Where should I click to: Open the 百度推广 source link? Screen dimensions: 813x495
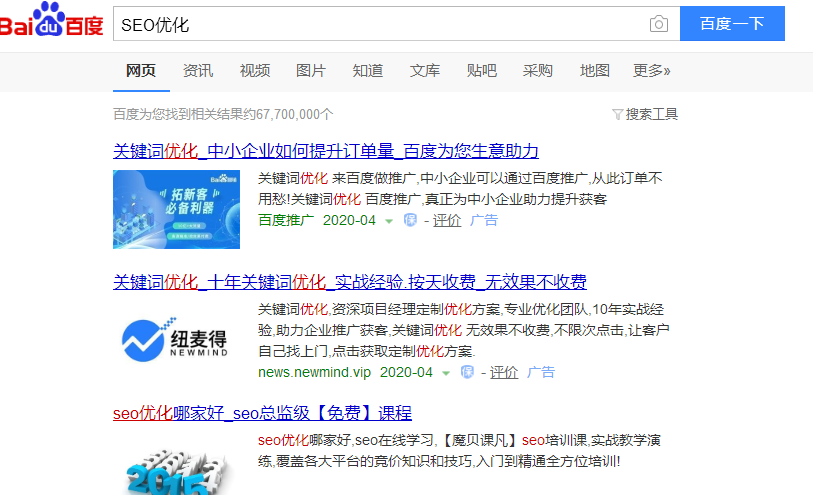pos(286,220)
